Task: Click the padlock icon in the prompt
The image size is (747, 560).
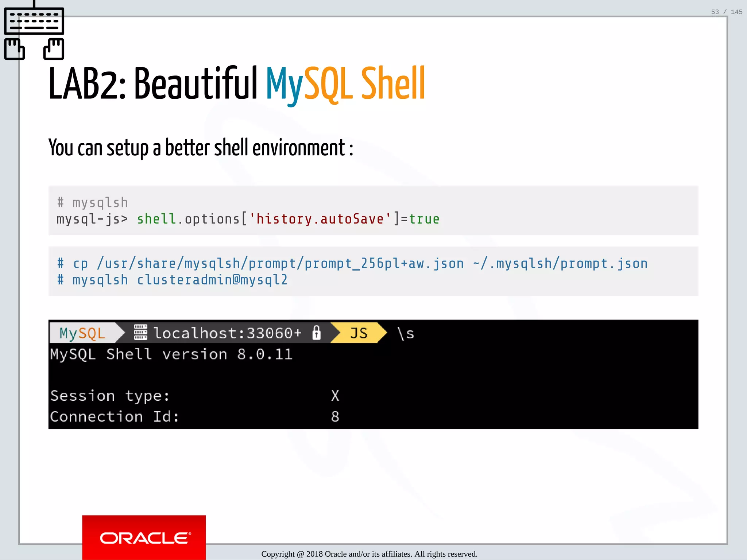Action: coord(317,332)
